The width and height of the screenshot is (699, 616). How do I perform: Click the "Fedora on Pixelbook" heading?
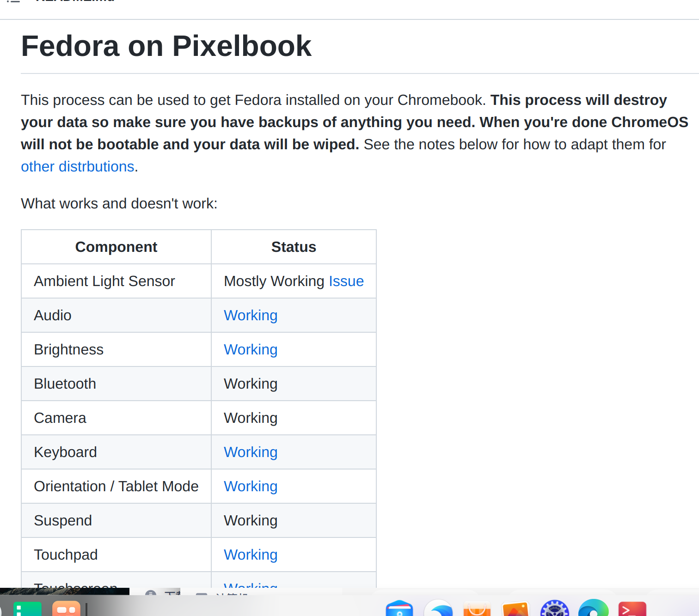(x=166, y=46)
